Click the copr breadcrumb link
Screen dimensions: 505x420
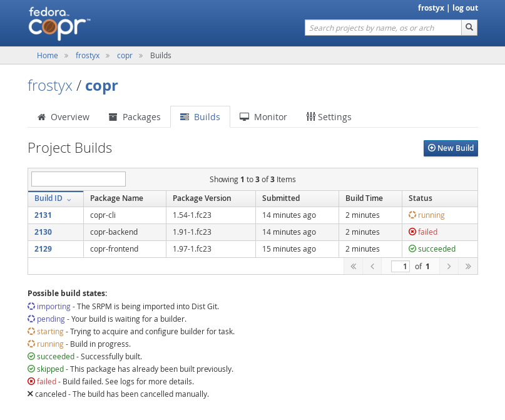pos(125,55)
